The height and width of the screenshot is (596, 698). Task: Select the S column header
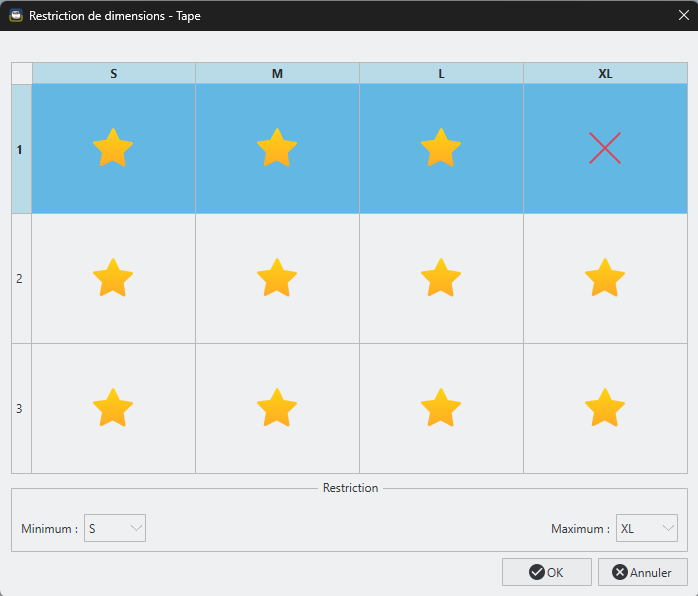tap(113, 74)
